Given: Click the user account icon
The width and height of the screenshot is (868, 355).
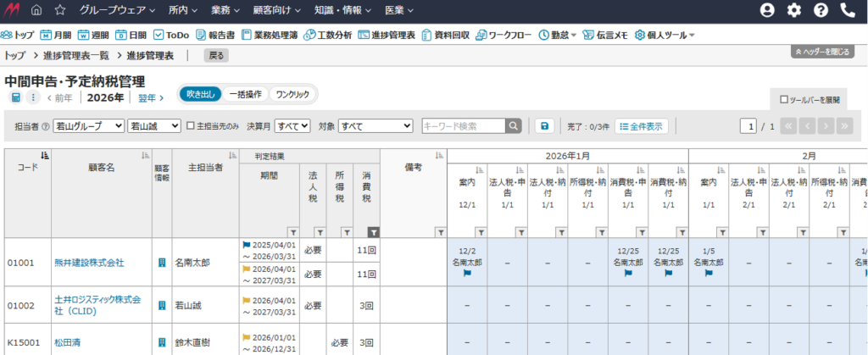Looking at the screenshot, I should 767,10.
